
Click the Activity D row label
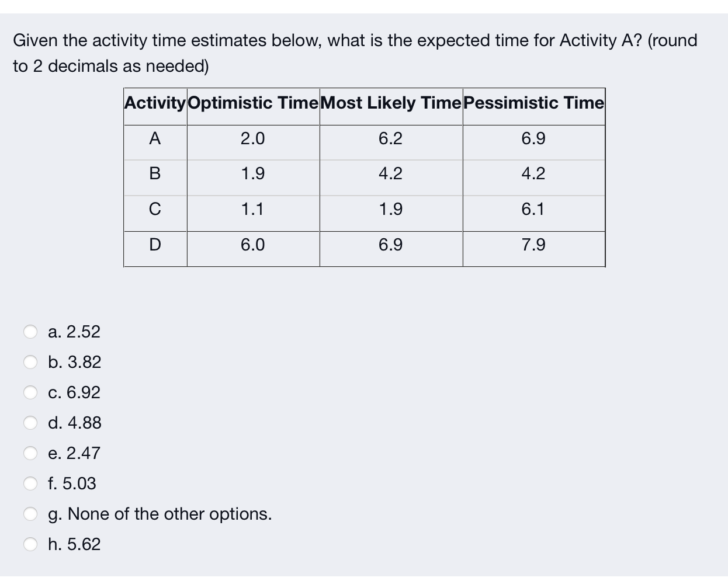tap(154, 245)
